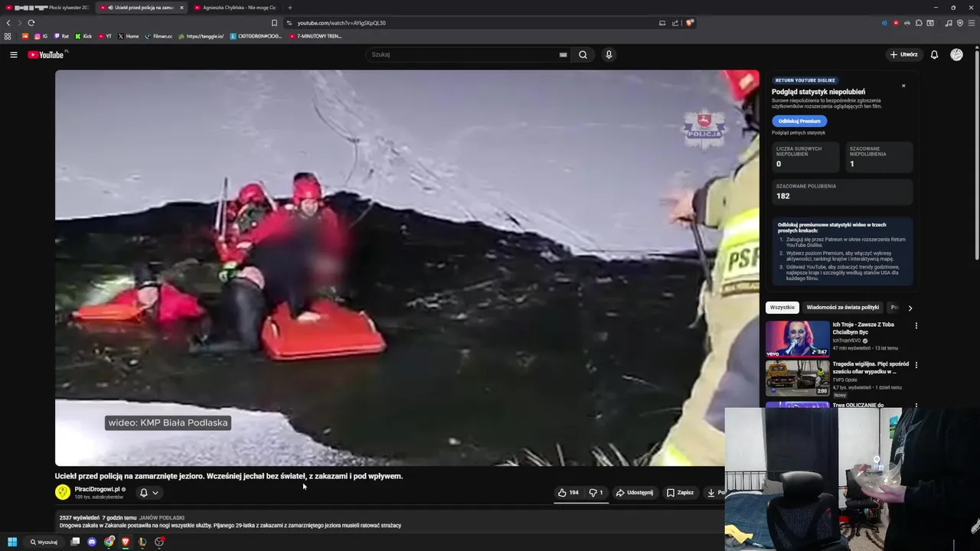Open the Brave Shields lion icon
The height and width of the screenshot is (551, 980).
click(689, 23)
